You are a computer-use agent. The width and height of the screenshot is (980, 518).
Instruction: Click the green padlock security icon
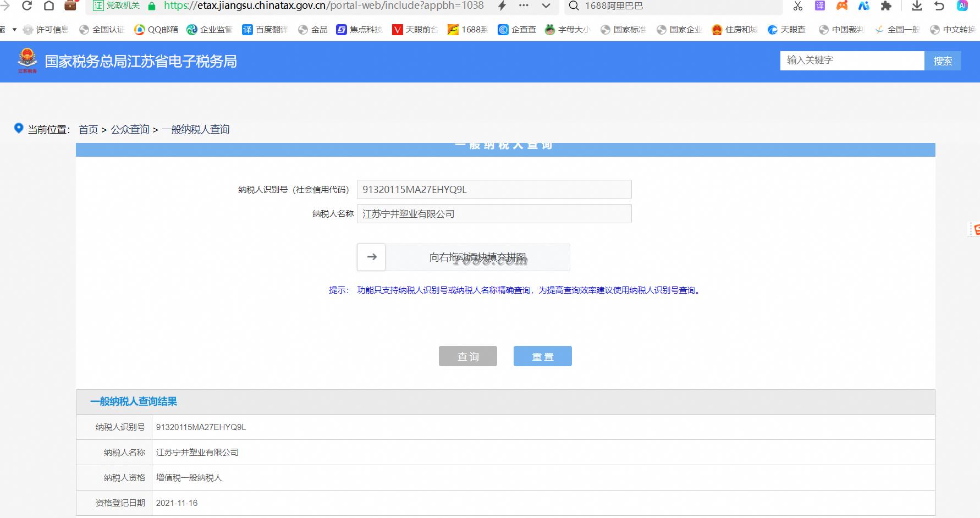click(152, 6)
